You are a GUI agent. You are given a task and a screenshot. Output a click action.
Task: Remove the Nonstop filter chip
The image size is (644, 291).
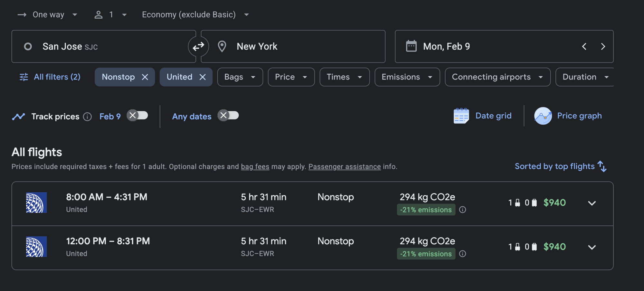tap(145, 77)
